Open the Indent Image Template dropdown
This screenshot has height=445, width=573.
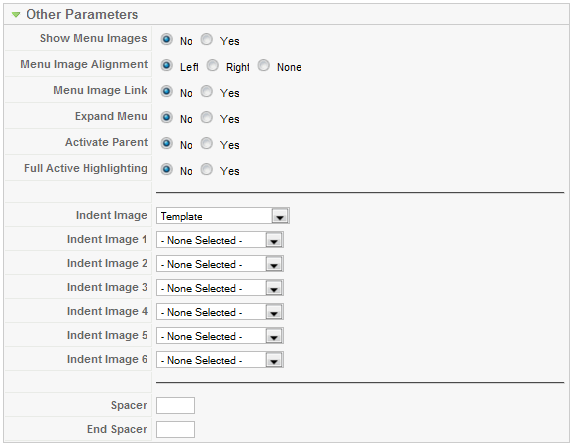[x=223, y=216]
